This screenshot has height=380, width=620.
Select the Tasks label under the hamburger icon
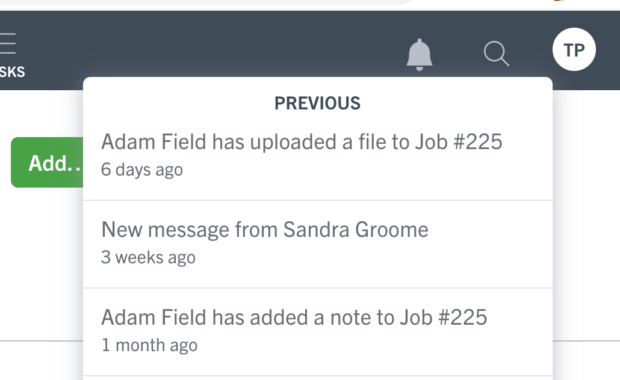(12, 72)
